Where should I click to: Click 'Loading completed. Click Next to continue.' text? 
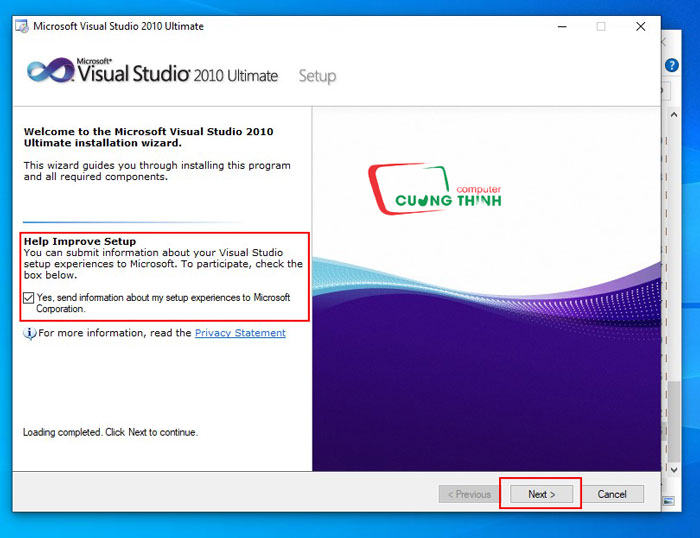110,432
